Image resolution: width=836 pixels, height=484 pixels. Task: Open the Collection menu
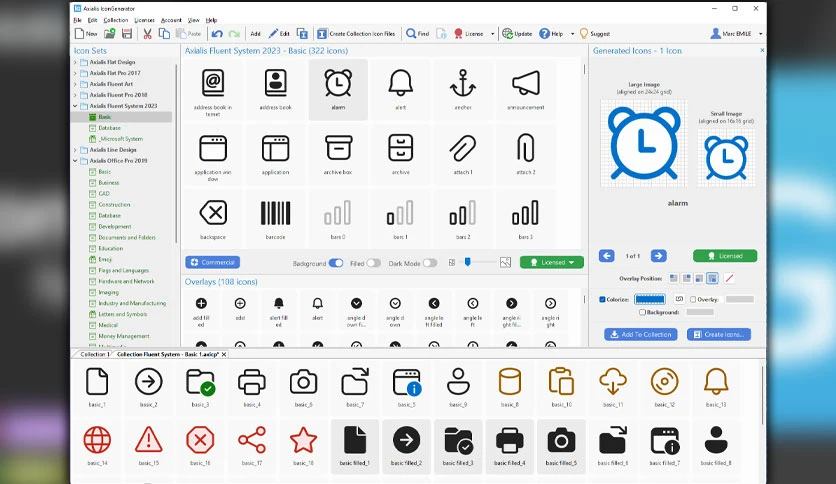[116, 20]
